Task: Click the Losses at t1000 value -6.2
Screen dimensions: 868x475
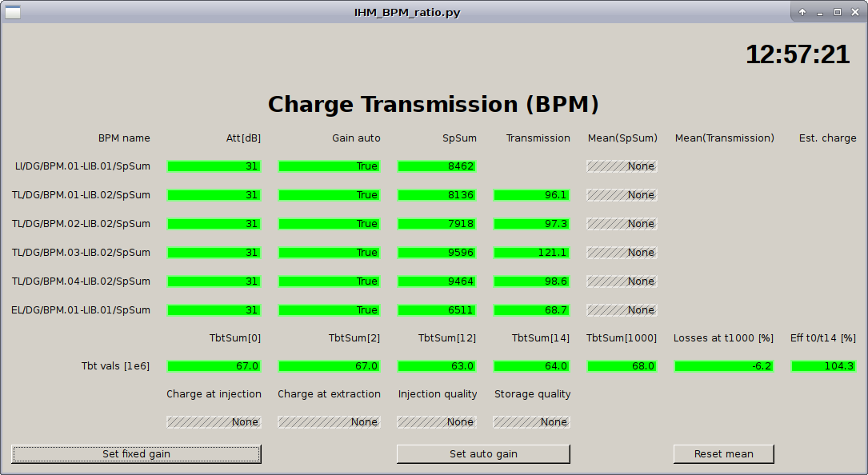Action: (723, 366)
